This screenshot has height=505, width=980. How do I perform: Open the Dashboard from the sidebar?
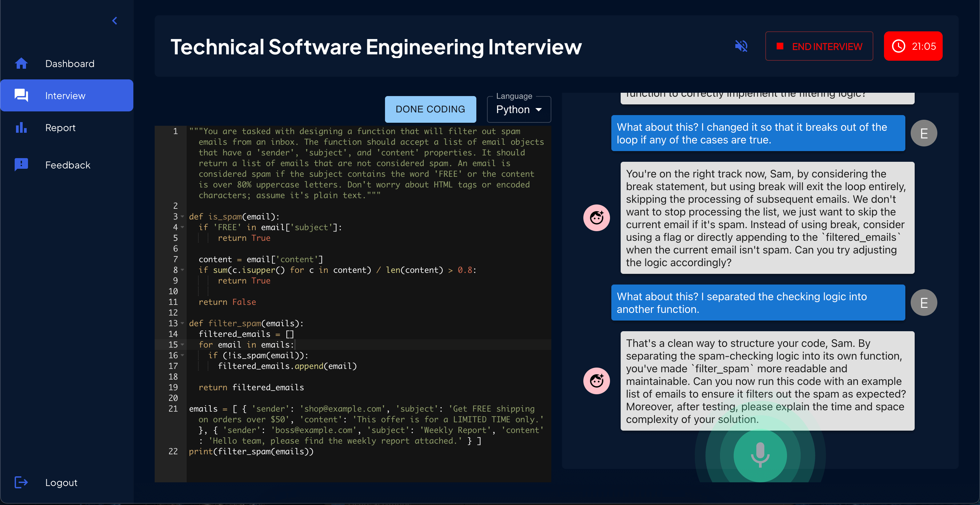(x=22, y=63)
